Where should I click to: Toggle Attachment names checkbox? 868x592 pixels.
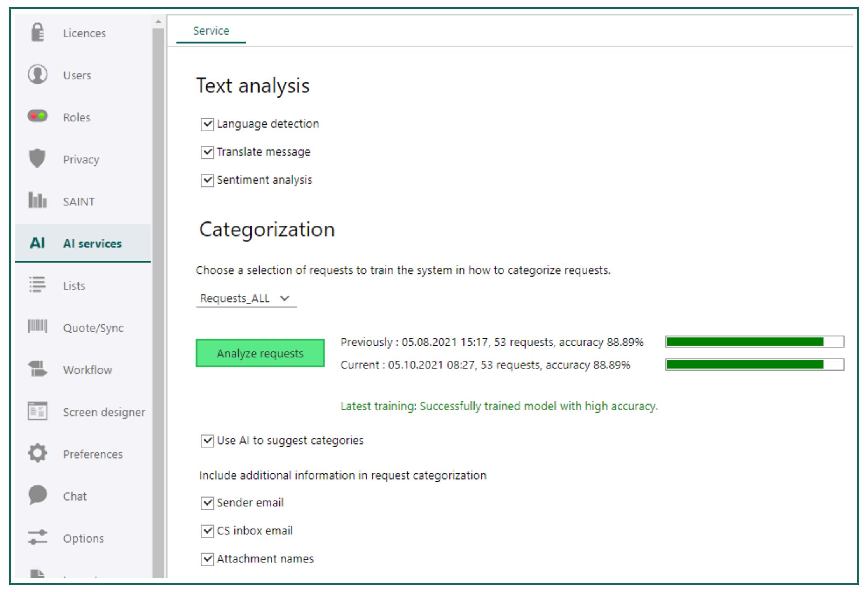click(207, 559)
